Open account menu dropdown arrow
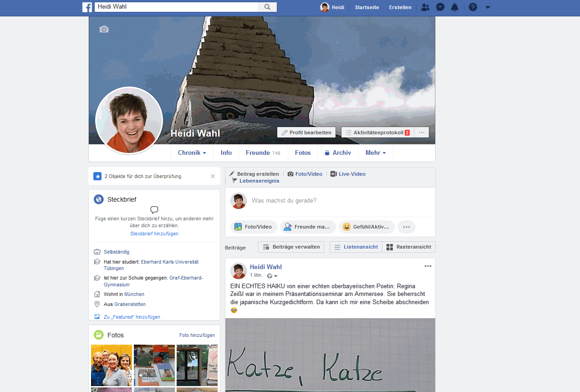580x392 pixels. pyautogui.click(x=488, y=7)
